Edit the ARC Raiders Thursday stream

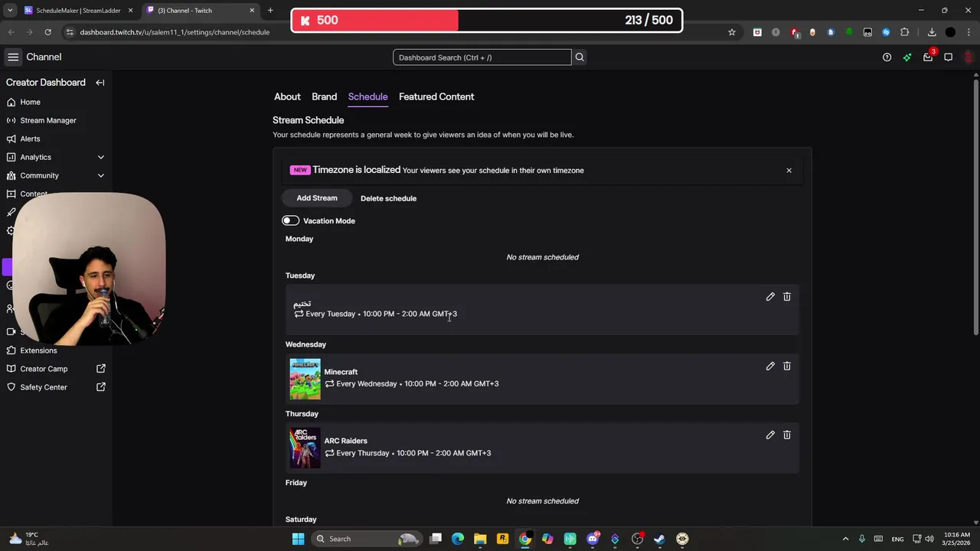(x=770, y=435)
